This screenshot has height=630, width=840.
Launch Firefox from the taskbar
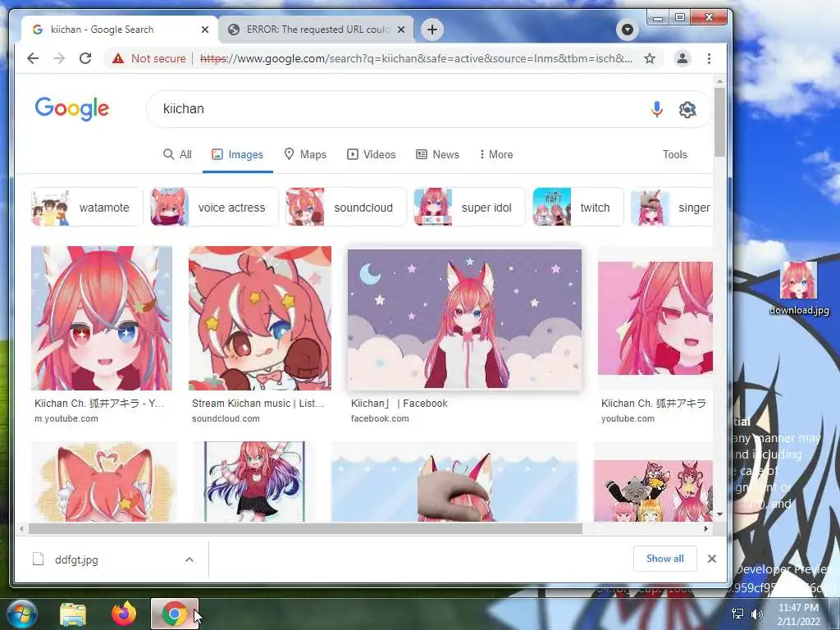point(124,614)
